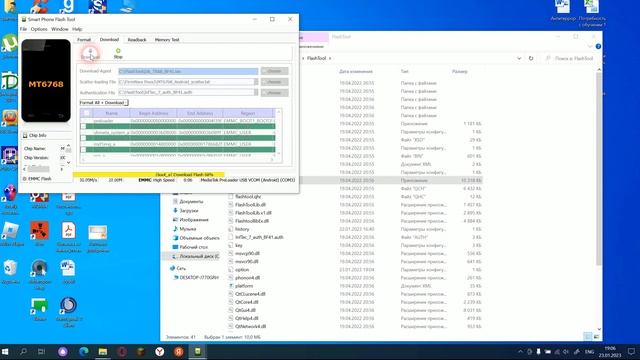Open the Format All + Download mode dropdown
Viewport: 640px width, 360px height.
pos(104,102)
